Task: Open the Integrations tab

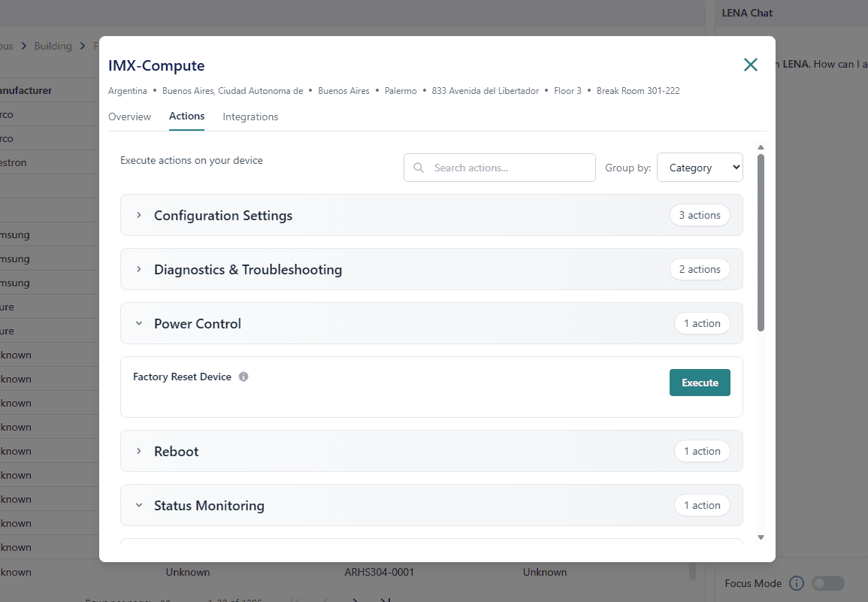Action: click(250, 116)
